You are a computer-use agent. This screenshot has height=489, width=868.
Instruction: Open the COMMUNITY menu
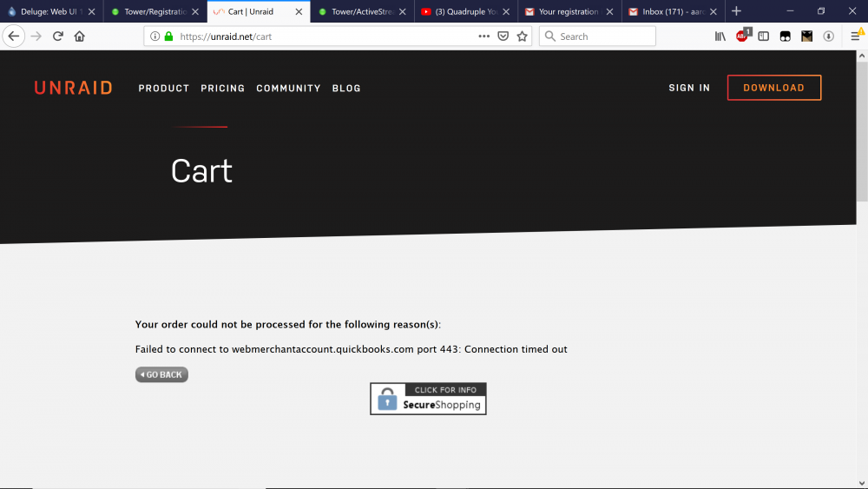coord(288,88)
